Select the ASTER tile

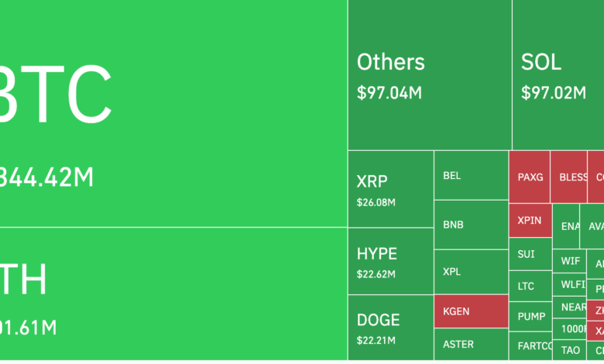[470, 344]
